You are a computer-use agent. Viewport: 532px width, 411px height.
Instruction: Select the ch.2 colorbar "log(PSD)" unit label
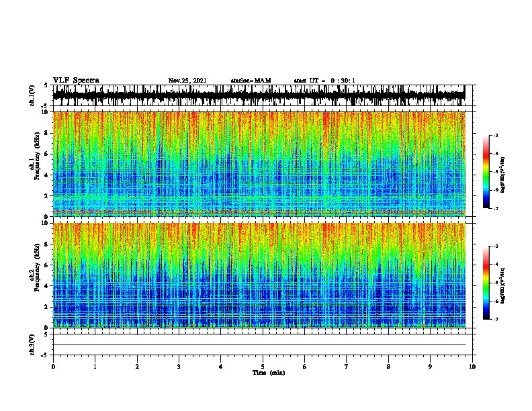[502, 285]
